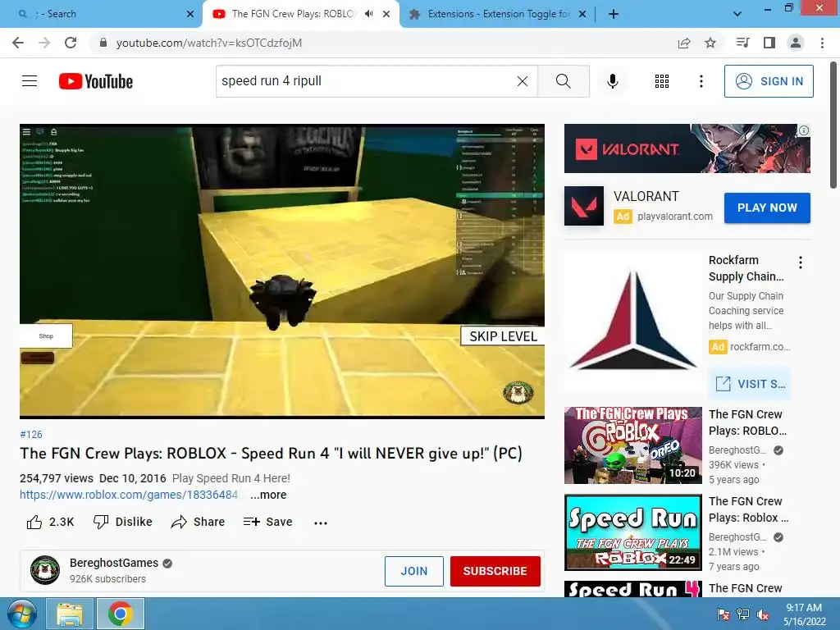Close the Extensions tab
840x630 pixels.
(x=582, y=15)
